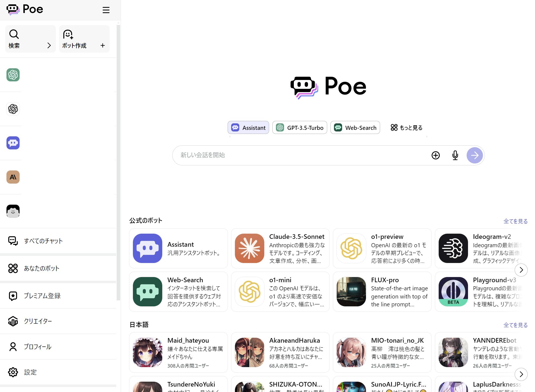Open the Claude-3.5-Sonnet bot card
Screen dimensions: 535x392
pyautogui.click(x=280, y=248)
